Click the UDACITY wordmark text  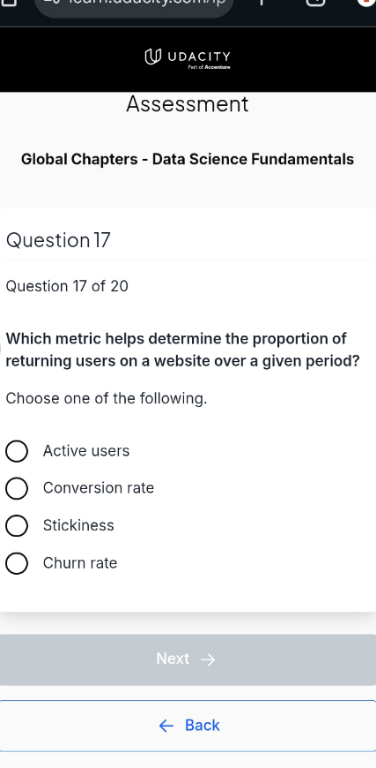199,56
